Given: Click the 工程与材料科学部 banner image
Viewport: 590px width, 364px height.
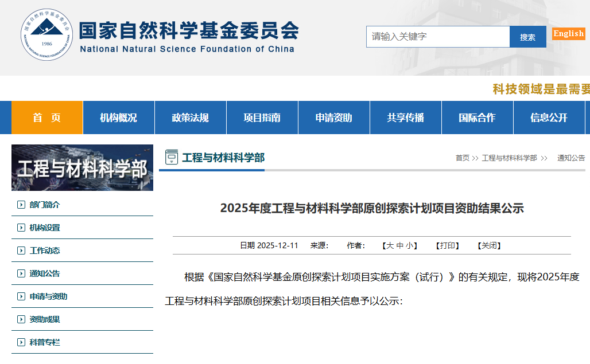Looking at the screenshot, I should [x=83, y=167].
